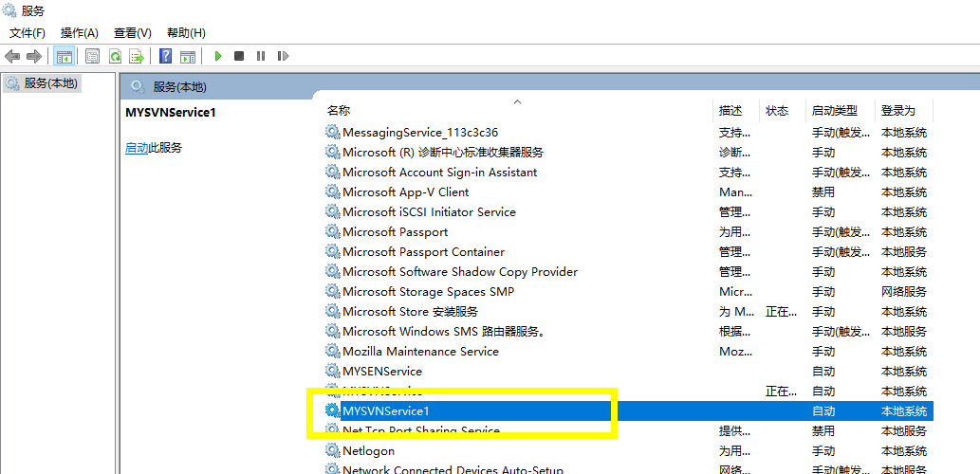Click gear icon of Microsoft Software Shadow Copy Provider

(x=332, y=272)
